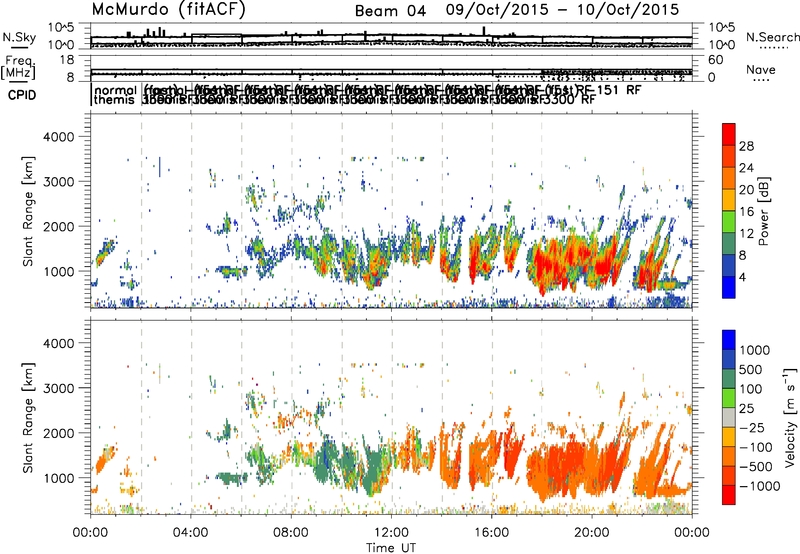This screenshot has height=554, width=800.
Task: Click the "Freq. [MHz]" axis label
Action: [x=19, y=68]
